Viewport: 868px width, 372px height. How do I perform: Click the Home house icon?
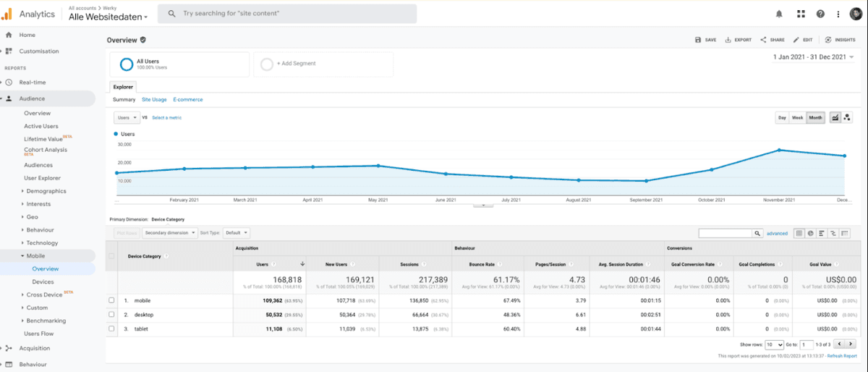9,35
